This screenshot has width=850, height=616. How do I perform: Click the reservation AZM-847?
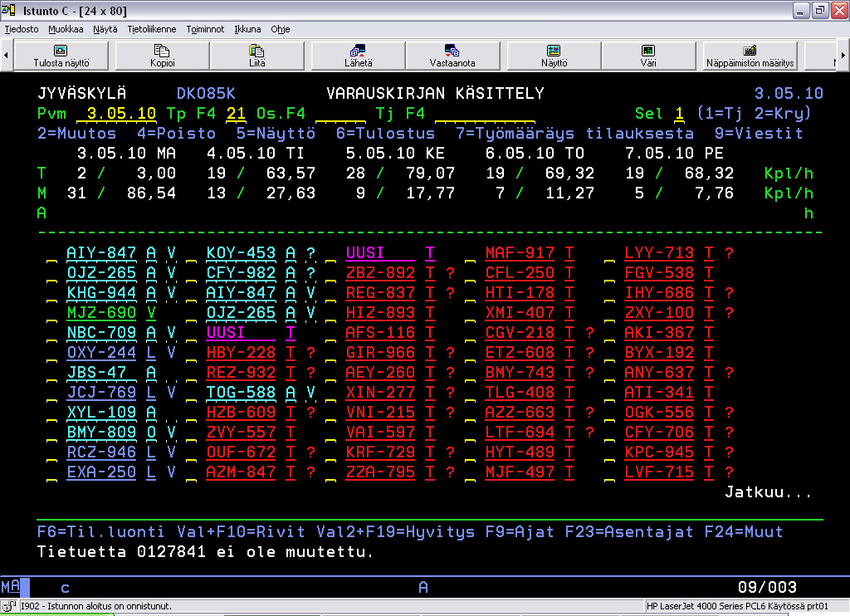click(x=241, y=472)
